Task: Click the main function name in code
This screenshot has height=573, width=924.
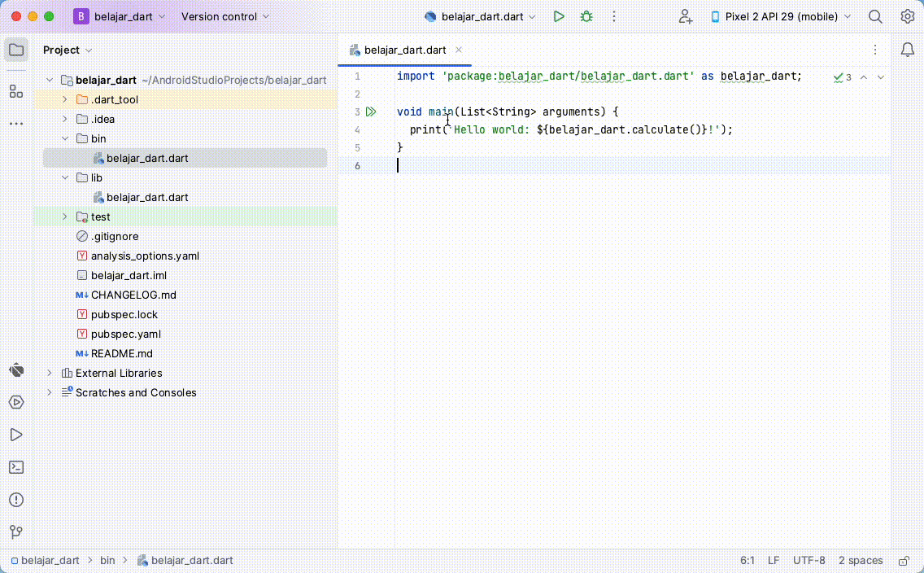Action: point(441,112)
